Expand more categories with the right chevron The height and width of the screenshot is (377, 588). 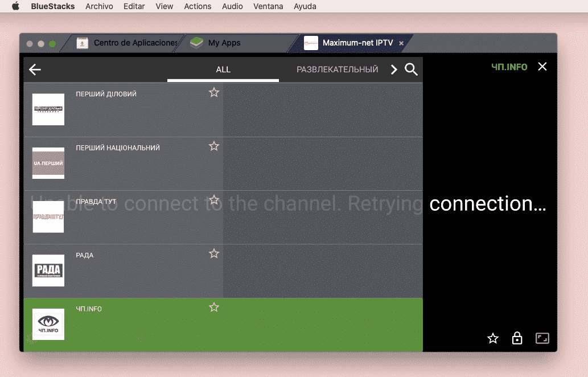pos(394,69)
